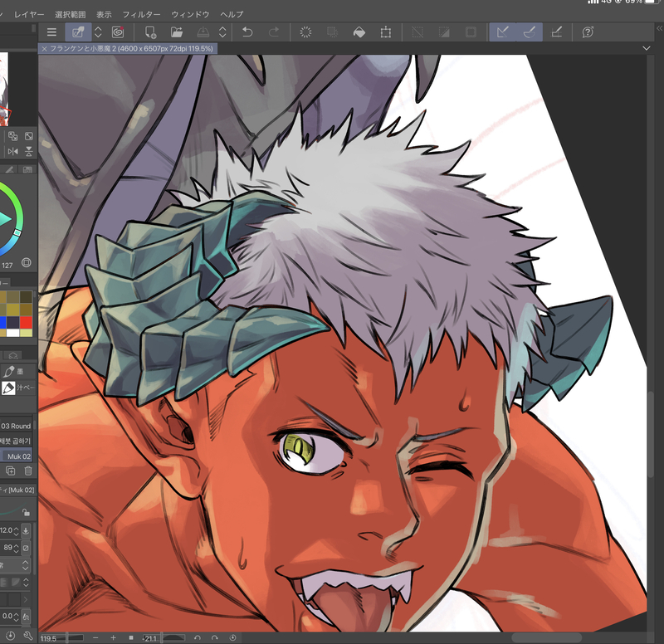Image resolution: width=664 pixels, height=644 pixels.
Task: Pick the blue swatch in color set
Action: 3,323
